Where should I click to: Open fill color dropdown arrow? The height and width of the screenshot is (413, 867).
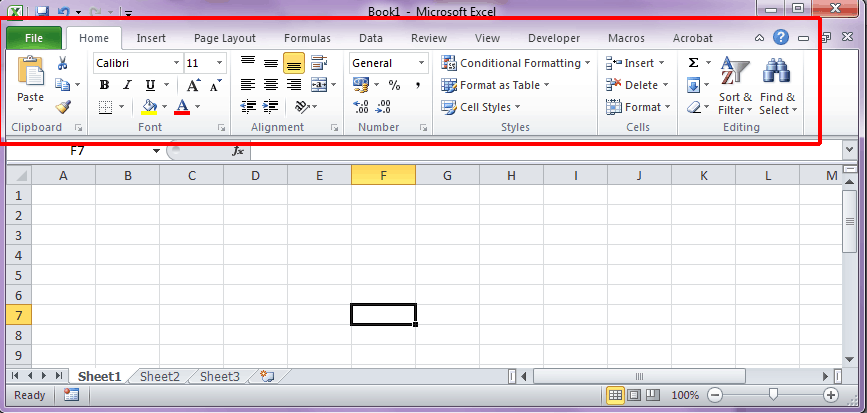point(165,107)
